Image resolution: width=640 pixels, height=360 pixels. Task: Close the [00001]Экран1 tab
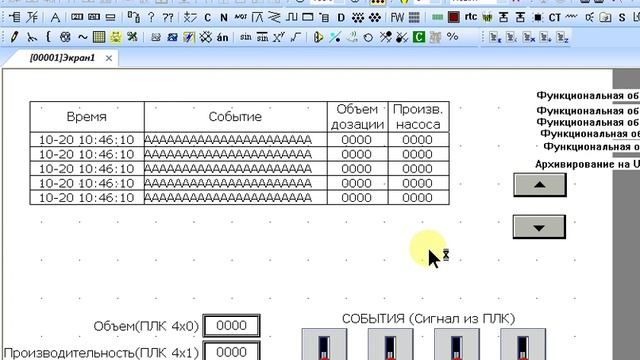point(109,58)
